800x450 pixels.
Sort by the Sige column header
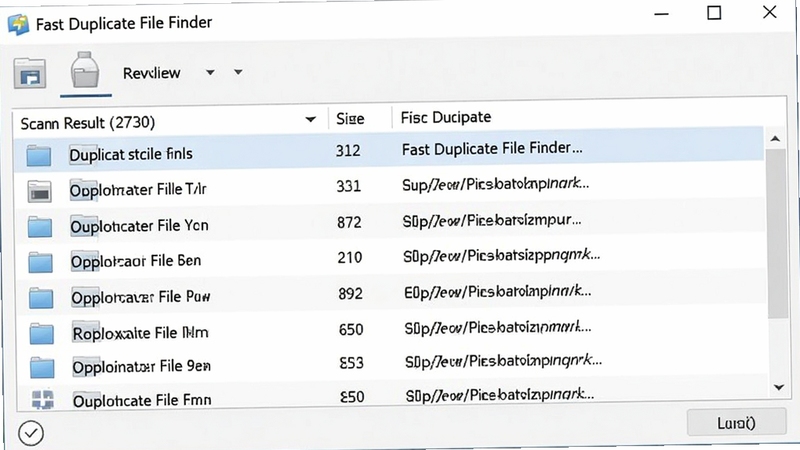(x=350, y=118)
